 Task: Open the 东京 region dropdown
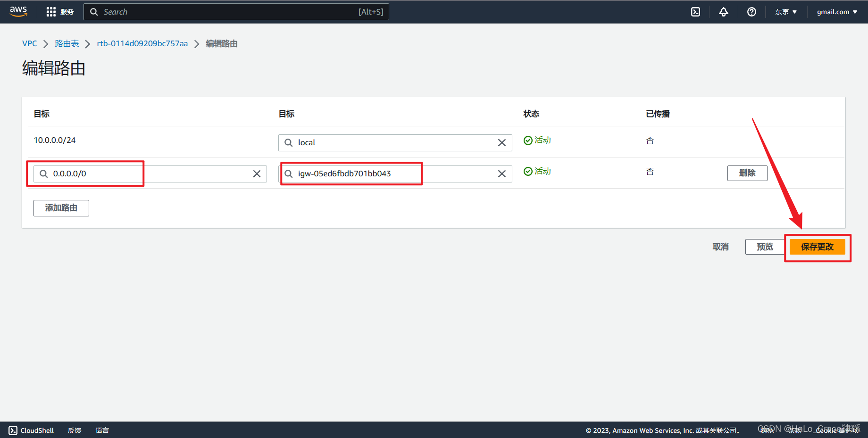click(x=786, y=12)
